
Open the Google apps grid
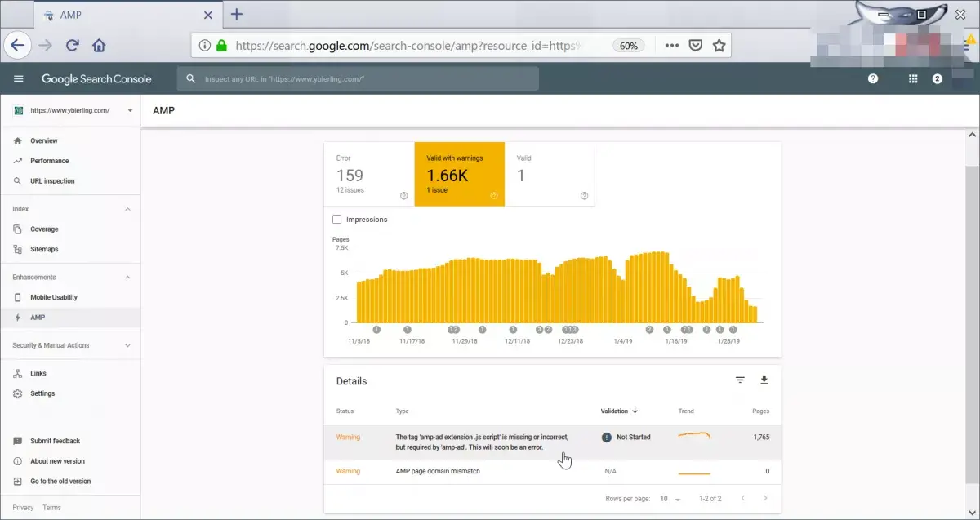click(x=913, y=78)
